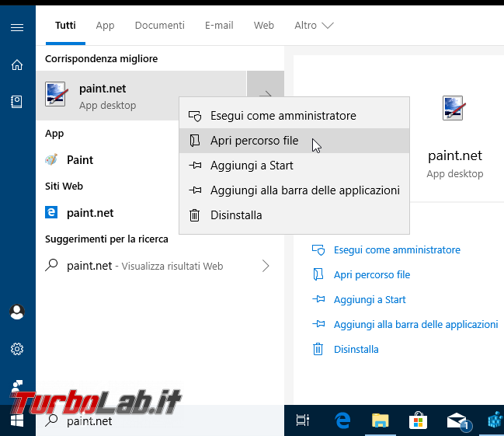Choose Aggiungi a Start in context menu
Screen dimensions: 504x436
(x=294, y=166)
